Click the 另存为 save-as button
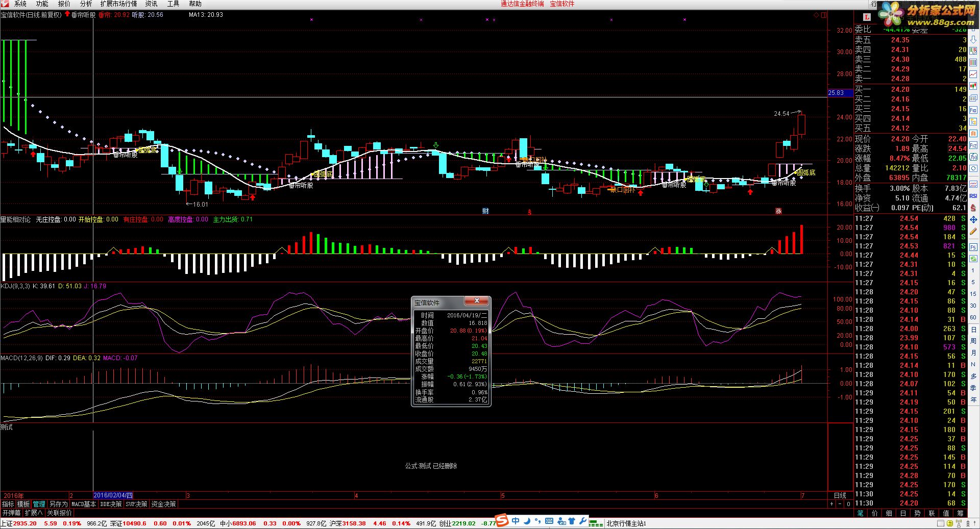This screenshot has width=980, height=529. (x=58, y=504)
